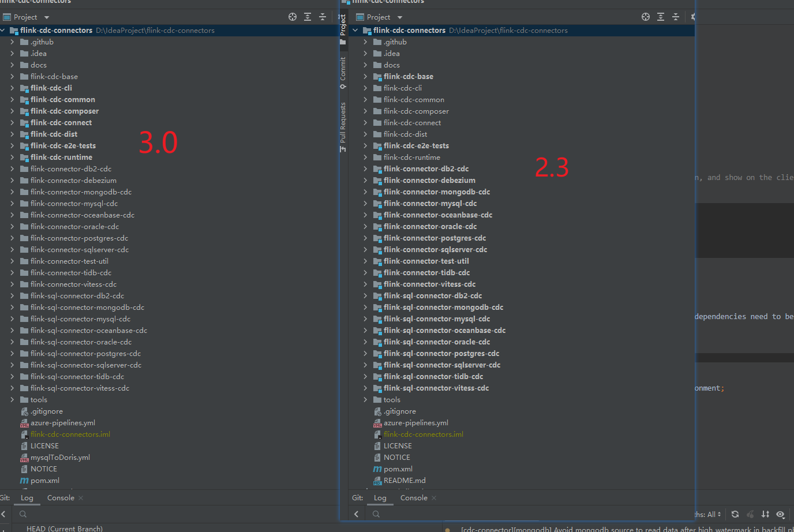The width and height of the screenshot is (794, 532).
Task: Expand the flink-cdc-runtime module in left panel
Action: (12, 158)
